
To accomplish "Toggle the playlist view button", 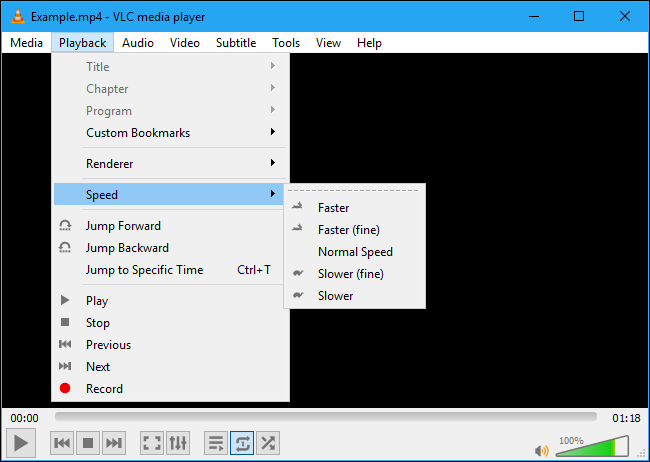I will [x=216, y=443].
